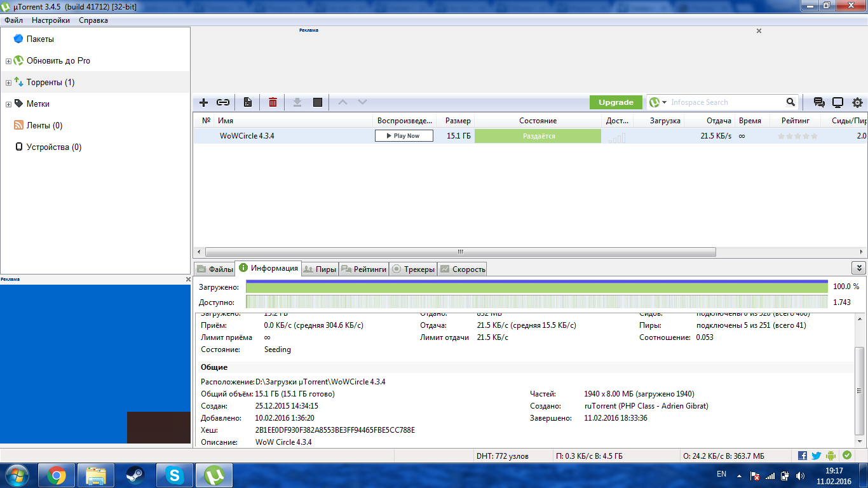Screen dimensions: 868x488
Task: Click the Facebook icon in status bar
Action: (803, 456)
